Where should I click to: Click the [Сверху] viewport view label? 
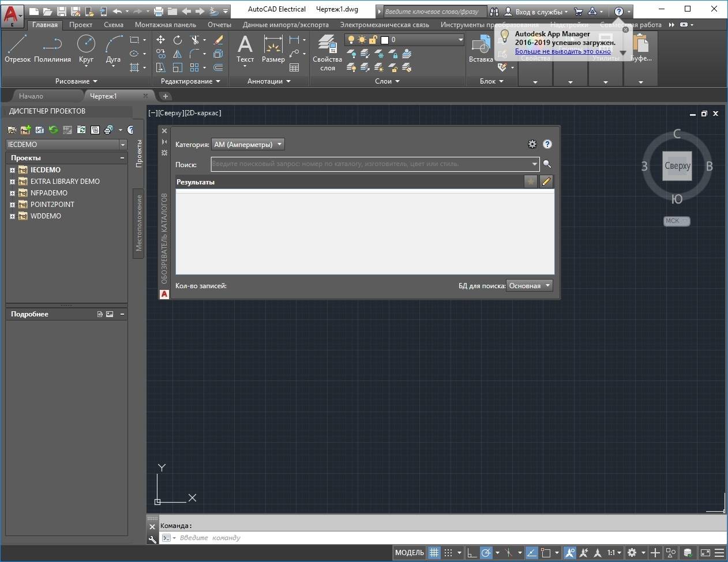[x=171, y=113]
